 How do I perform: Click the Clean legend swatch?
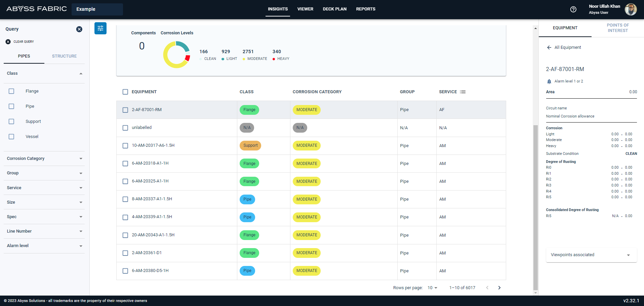point(201,59)
